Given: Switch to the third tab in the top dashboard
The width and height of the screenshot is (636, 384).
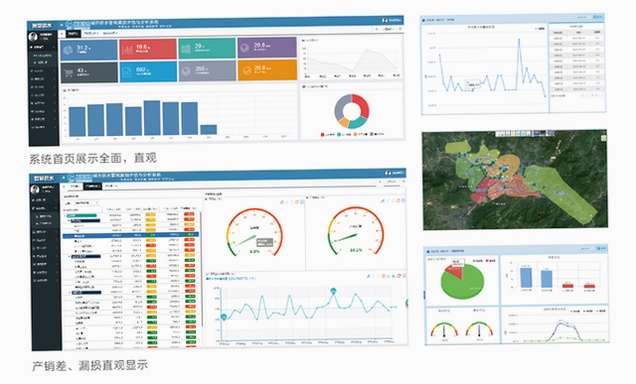Looking at the screenshot, I should 110,33.
